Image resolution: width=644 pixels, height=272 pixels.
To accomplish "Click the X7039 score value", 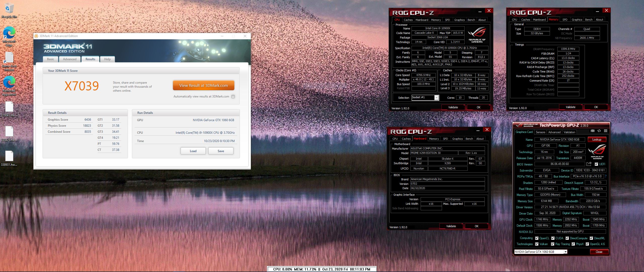I will pos(82,86).
